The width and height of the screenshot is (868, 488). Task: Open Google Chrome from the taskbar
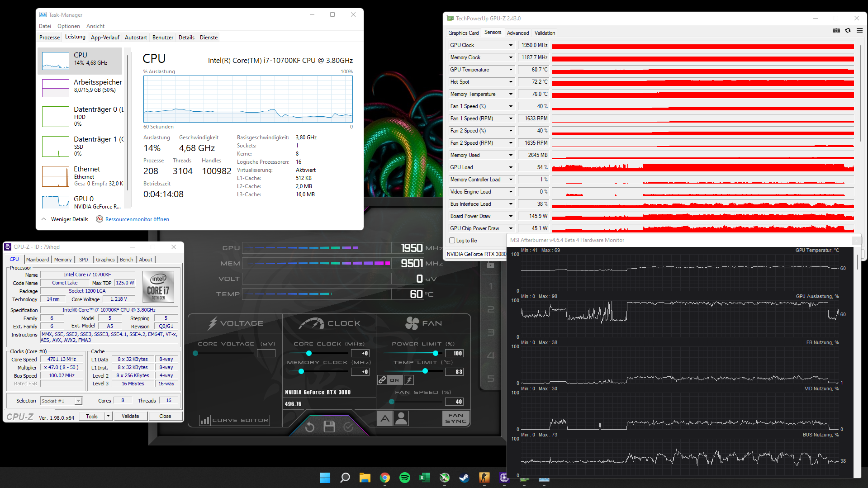385,478
